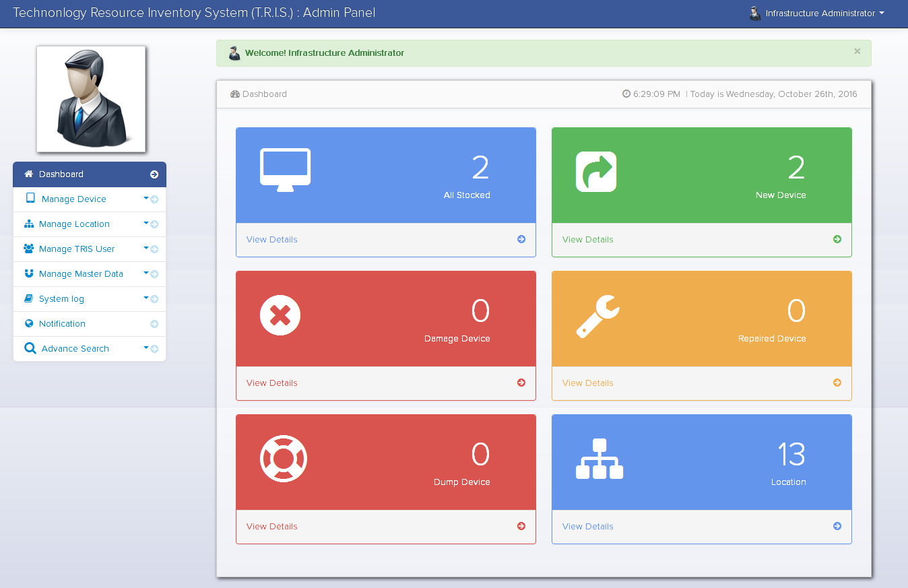
Task: Open Manage TRIS User in sidebar
Action: tap(77, 249)
